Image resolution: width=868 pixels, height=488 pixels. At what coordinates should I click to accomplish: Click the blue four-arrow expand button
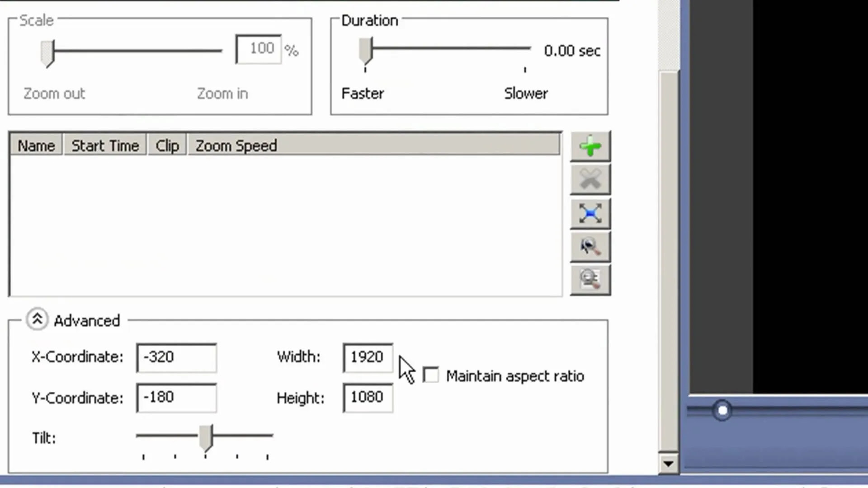(x=590, y=213)
